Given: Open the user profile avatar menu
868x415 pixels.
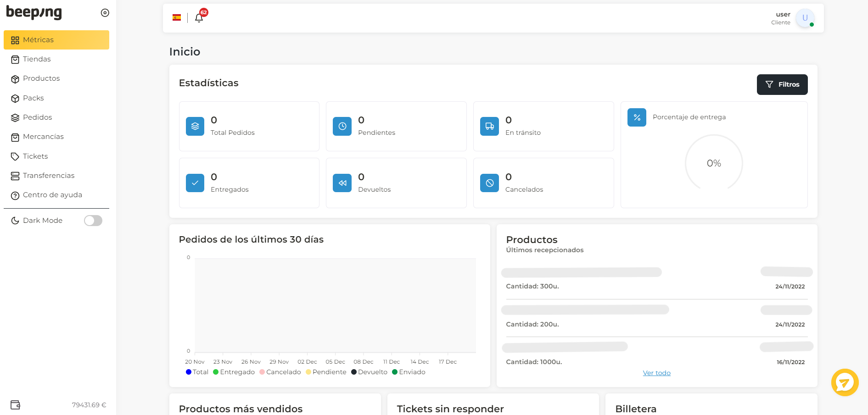Looking at the screenshot, I should coord(805,18).
